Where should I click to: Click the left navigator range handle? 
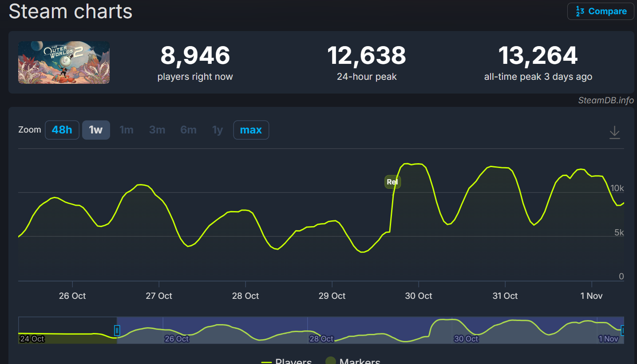coord(117,330)
